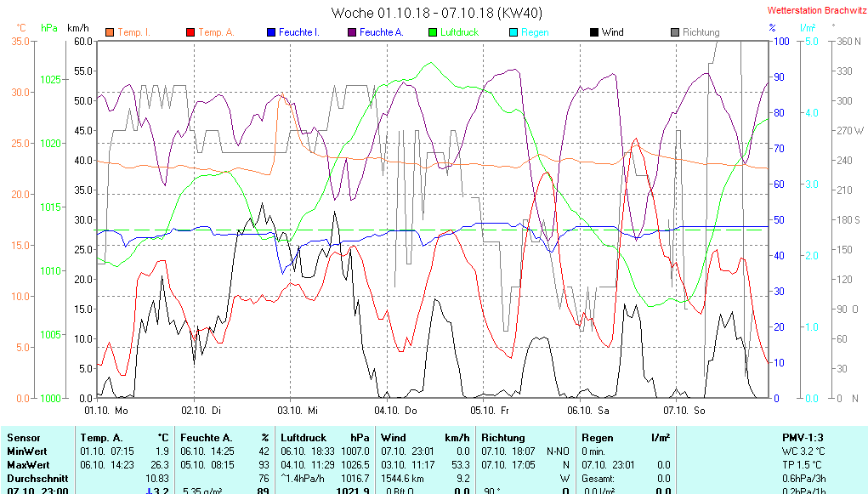Click the cyan Regen legend swatch
The image size is (868, 494).
pyautogui.click(x=513, y=33)
